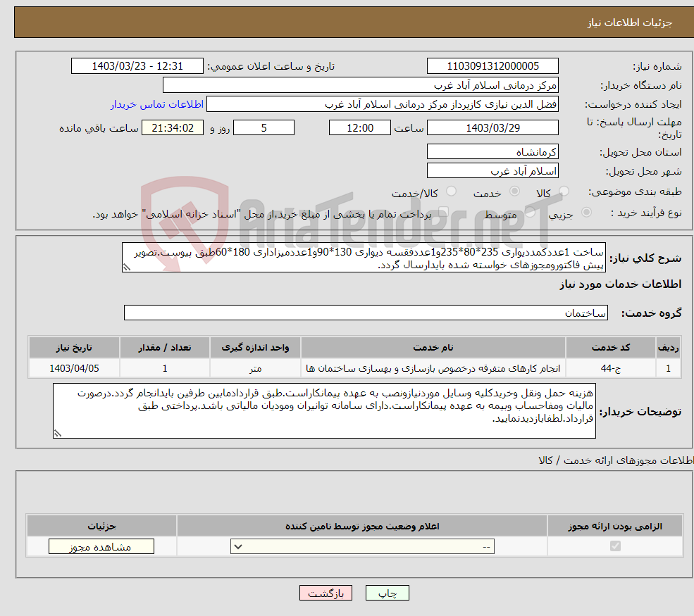Click the جزئیات اطلاعات نیاز page title
The image size is (694, 616).
(x=630, y=23)
